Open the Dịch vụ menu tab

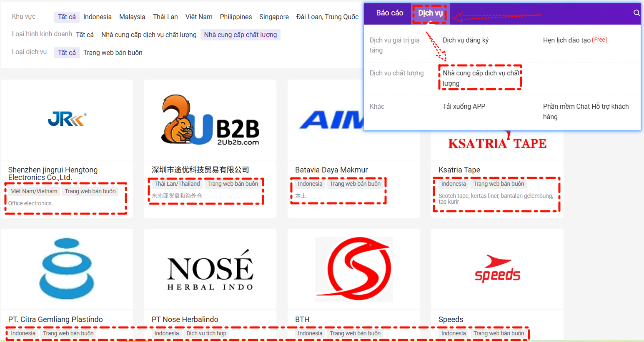point(430,13)
